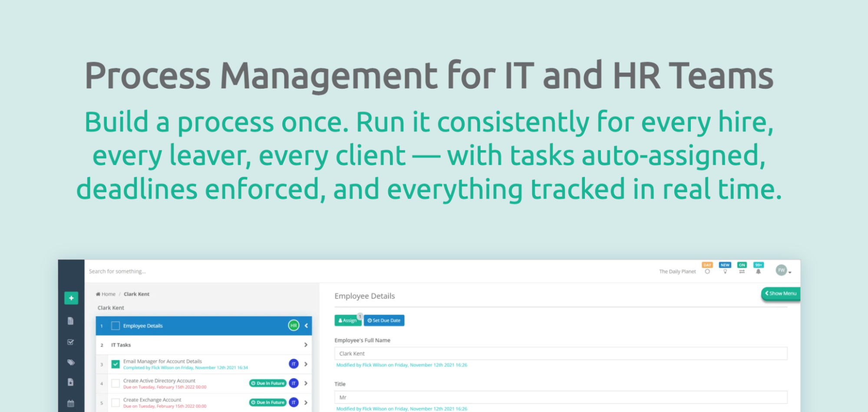The height and width of the screenshot is (412, 868).
Task: Open the checked-box tasks icon in sidebar
Action: click(x=71, y=342)
